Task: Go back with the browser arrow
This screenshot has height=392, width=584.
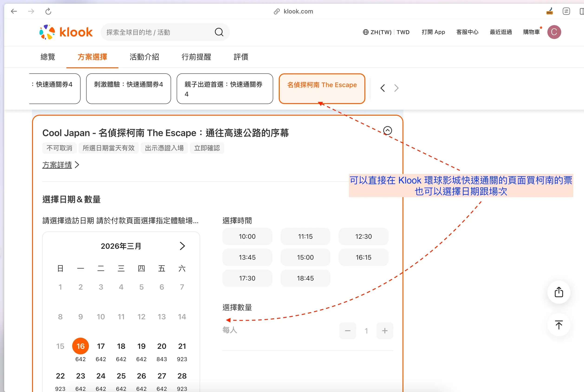Action: click(x=14, y=11)
